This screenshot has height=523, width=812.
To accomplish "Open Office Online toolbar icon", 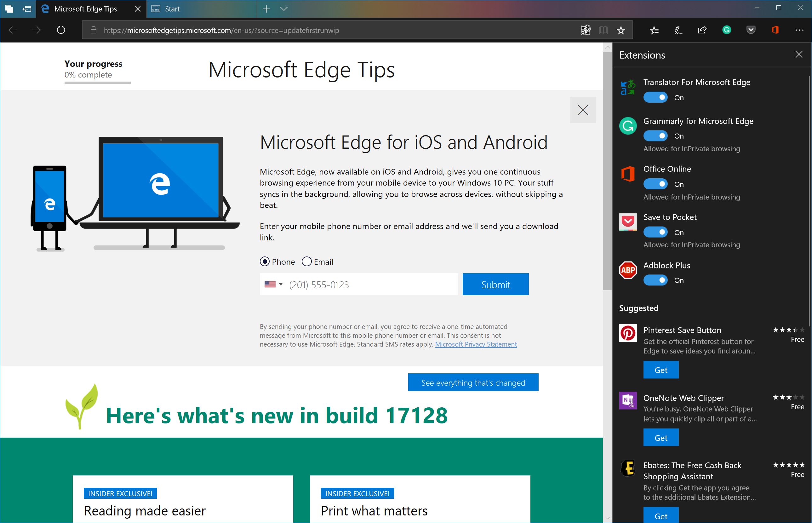I will (775, 30).
